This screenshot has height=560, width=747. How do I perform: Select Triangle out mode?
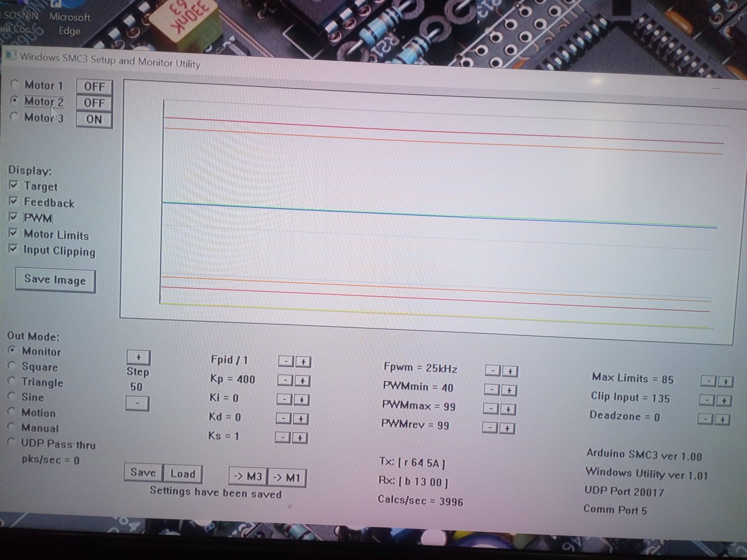click(x=12, y=381)
